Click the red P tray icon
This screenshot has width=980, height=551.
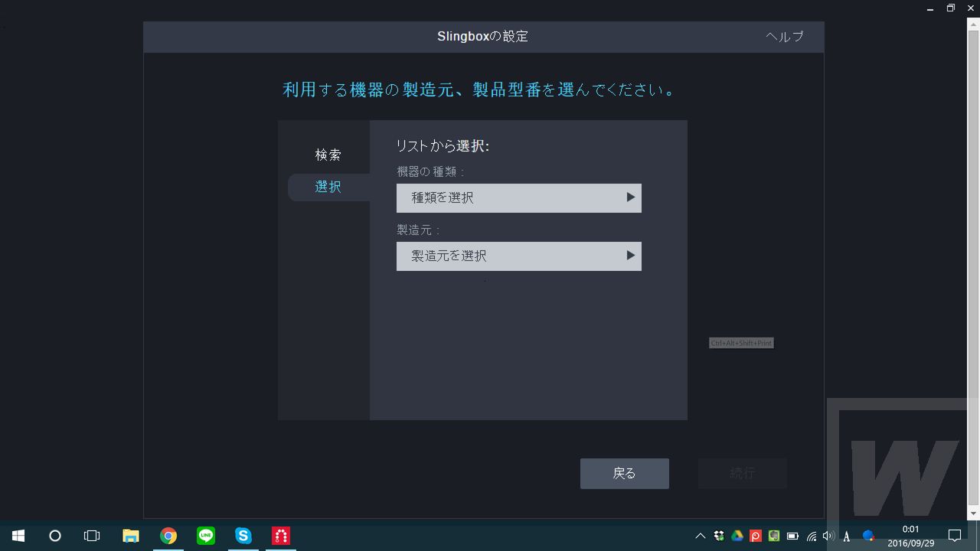coord(756,536)
